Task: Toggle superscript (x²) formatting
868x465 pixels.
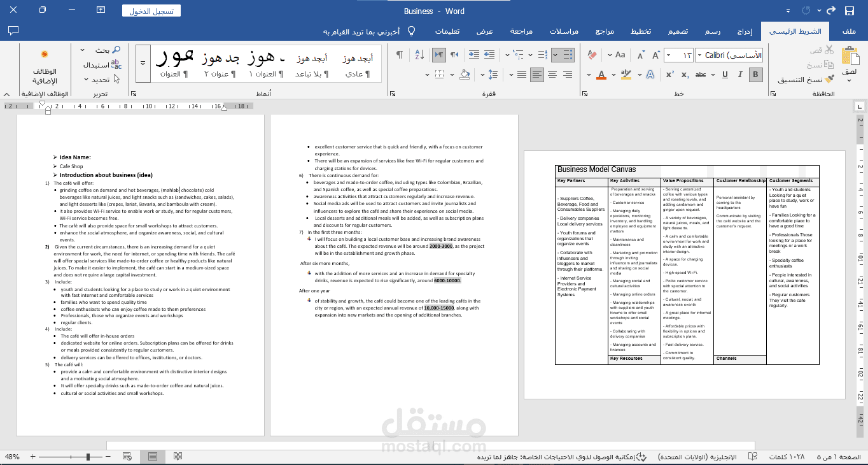Action: pyautogui.click(x=670, y=75)
